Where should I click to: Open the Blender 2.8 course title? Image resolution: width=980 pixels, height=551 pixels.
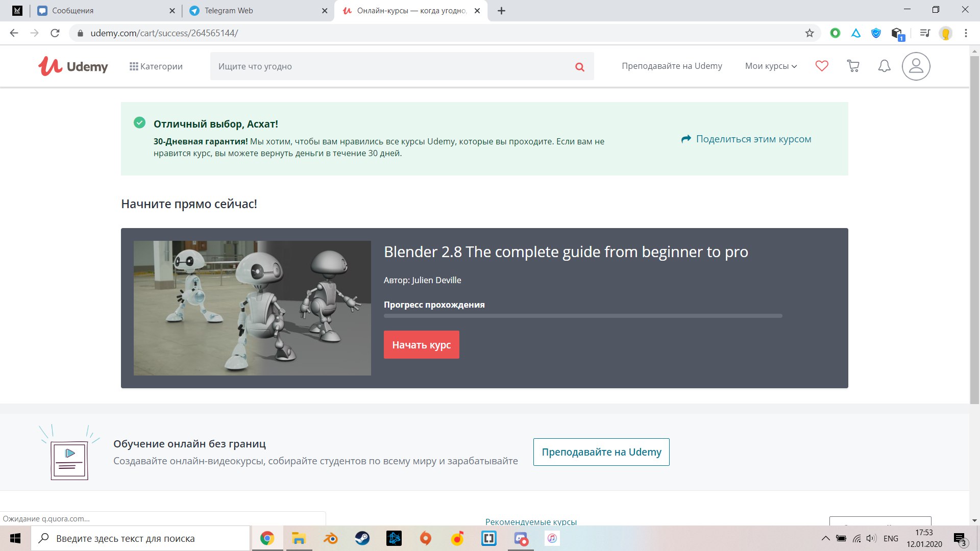pyautogui.click(x=566, y=252)
